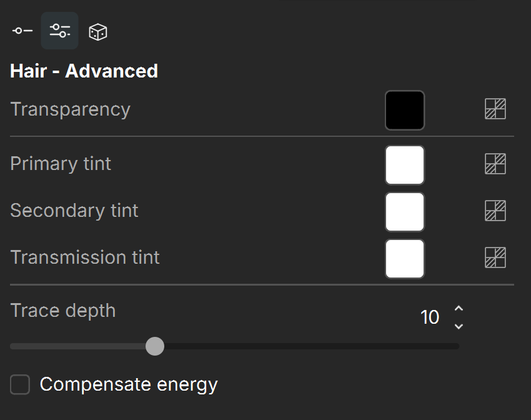Select the advanced sliders tab icon
The height and width of the screenshot is (420, 531).
59,31
